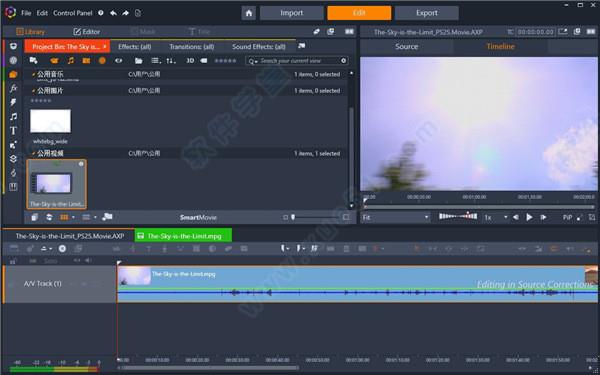600x375 pixels.
Task: Select The-Sky-is-the-Limit video thumbnail
Action: 57,184
